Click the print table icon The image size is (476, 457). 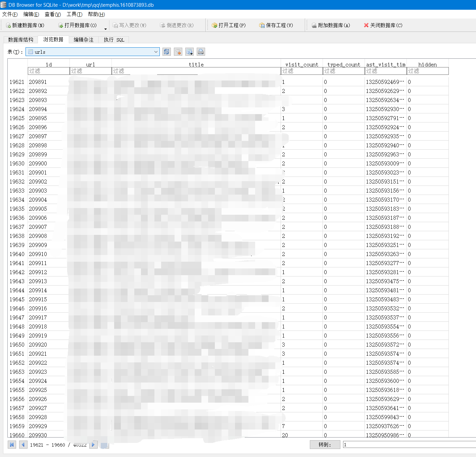click(201, 52)
